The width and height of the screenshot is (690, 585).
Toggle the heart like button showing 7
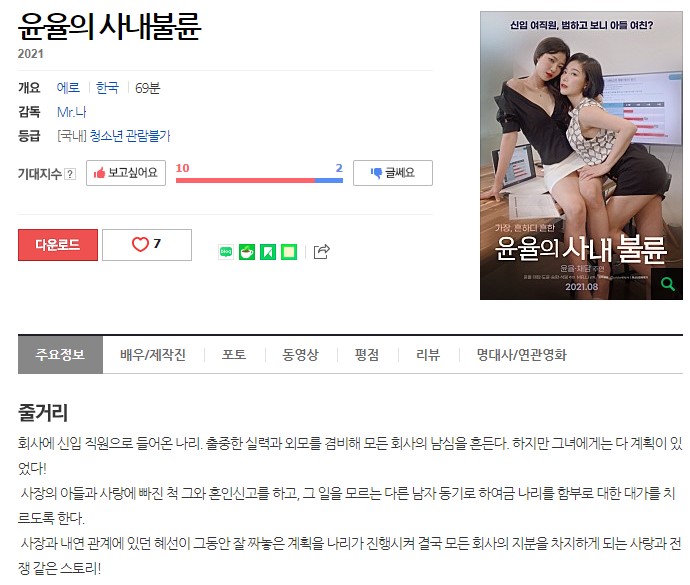click(x=147, y=245)
